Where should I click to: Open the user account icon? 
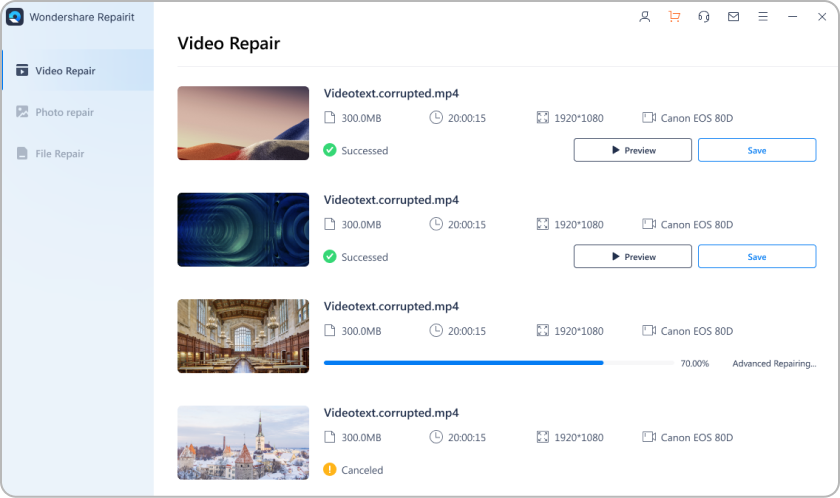pos(645,17)
